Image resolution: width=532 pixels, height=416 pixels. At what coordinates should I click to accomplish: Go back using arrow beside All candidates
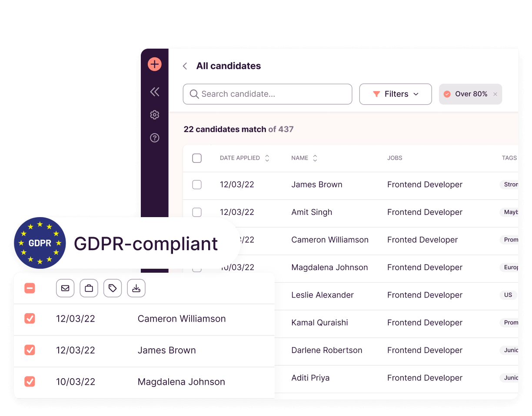pyautogui.click(x=185, y=66)
